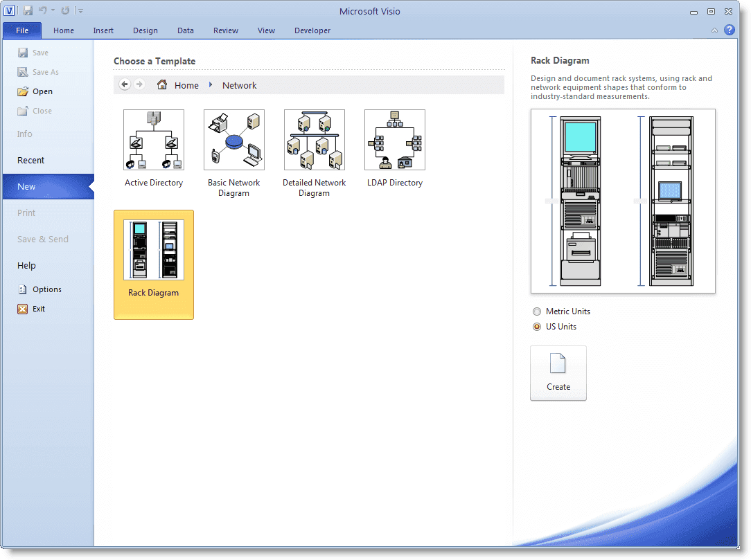
Task: Switch to the Review ribbon tab
Action: point(226,30)
